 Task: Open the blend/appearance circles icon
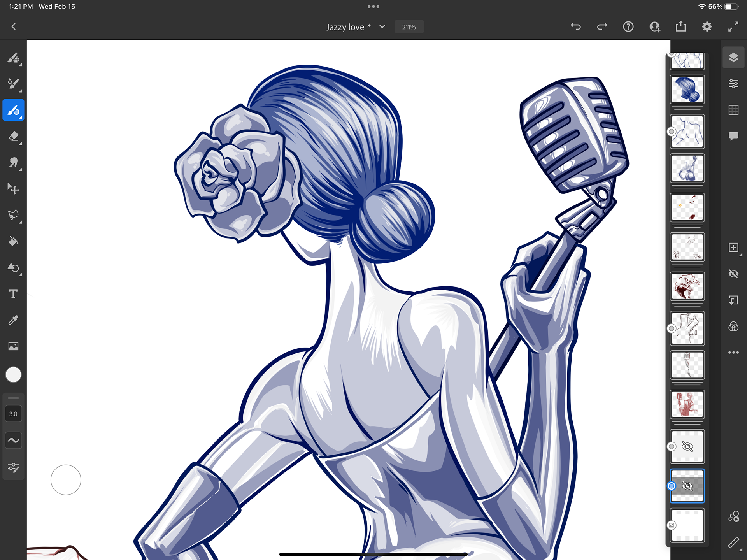(x=733, y=327)
